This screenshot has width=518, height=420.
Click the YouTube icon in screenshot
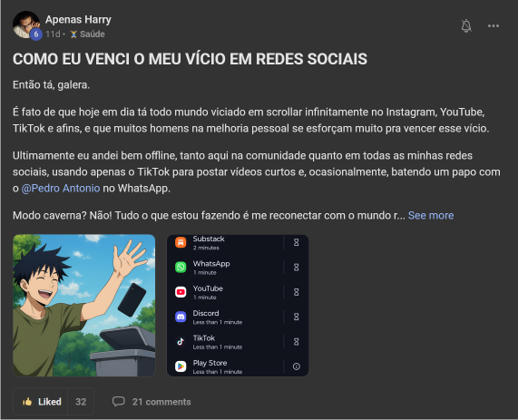(x=181, y=292)
